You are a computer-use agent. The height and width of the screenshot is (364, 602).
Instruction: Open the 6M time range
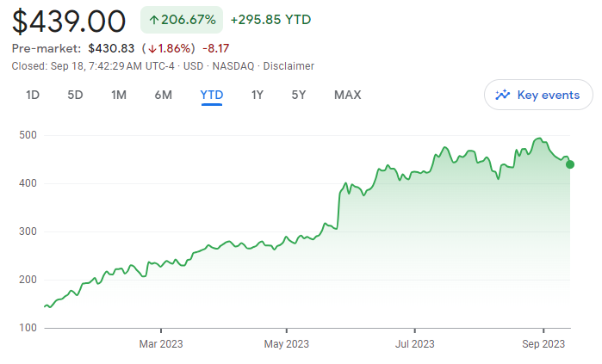163,95
